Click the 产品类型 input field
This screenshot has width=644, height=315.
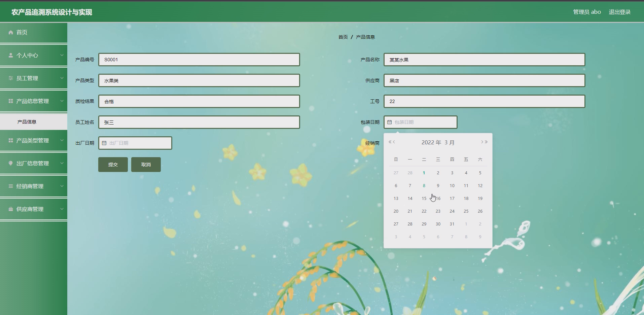(199, 80)
